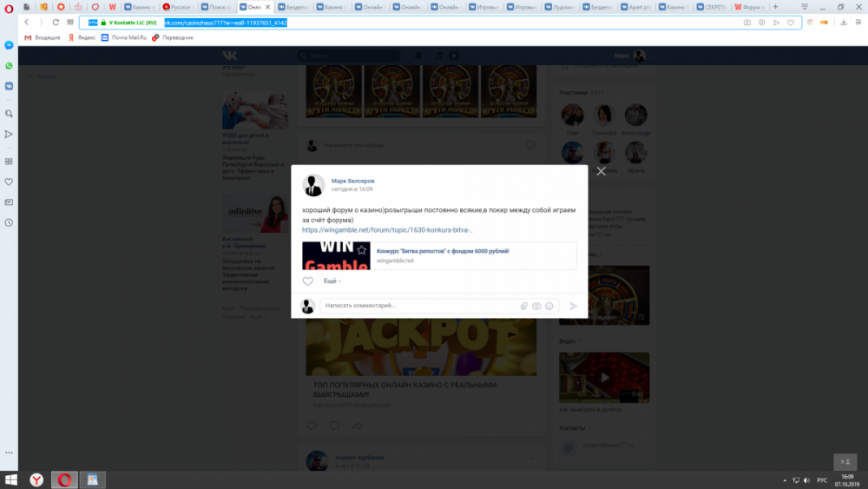Open author profile "Марк Белсеров"

pyautogui.click(x=352, y=181)
